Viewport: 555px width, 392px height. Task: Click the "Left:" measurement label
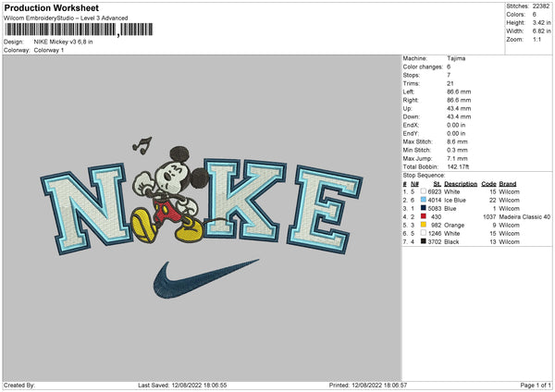coord(408,92)
